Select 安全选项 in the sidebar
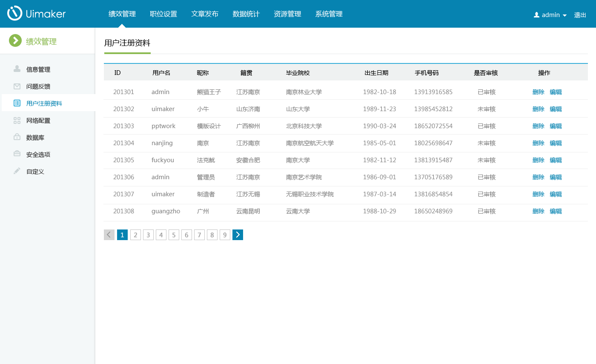The image size is (596, 364). 38,155
